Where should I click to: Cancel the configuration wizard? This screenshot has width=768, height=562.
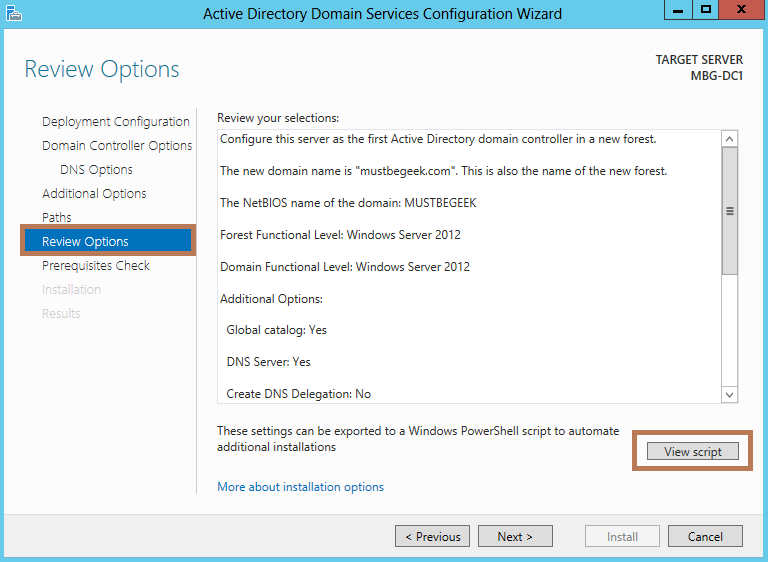pos(705,537)
